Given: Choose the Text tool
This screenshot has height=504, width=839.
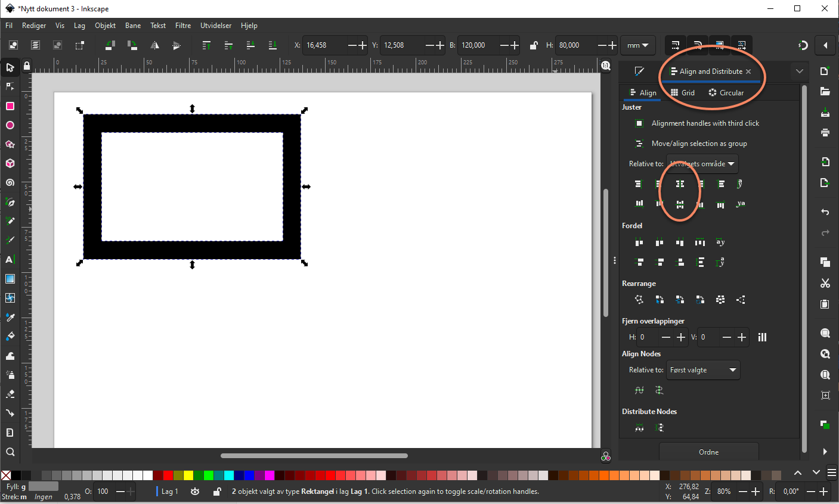Looking at the screenshot, I should [10, 260].
